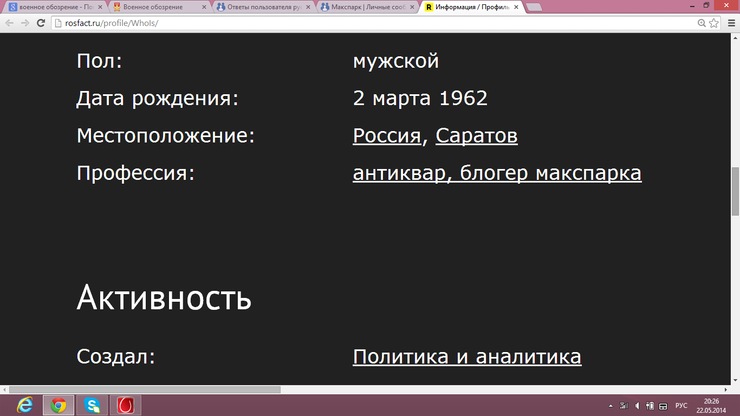
Task: Open the 'антиквар, блогер макспарка' profession link
Action: [497, 173]
